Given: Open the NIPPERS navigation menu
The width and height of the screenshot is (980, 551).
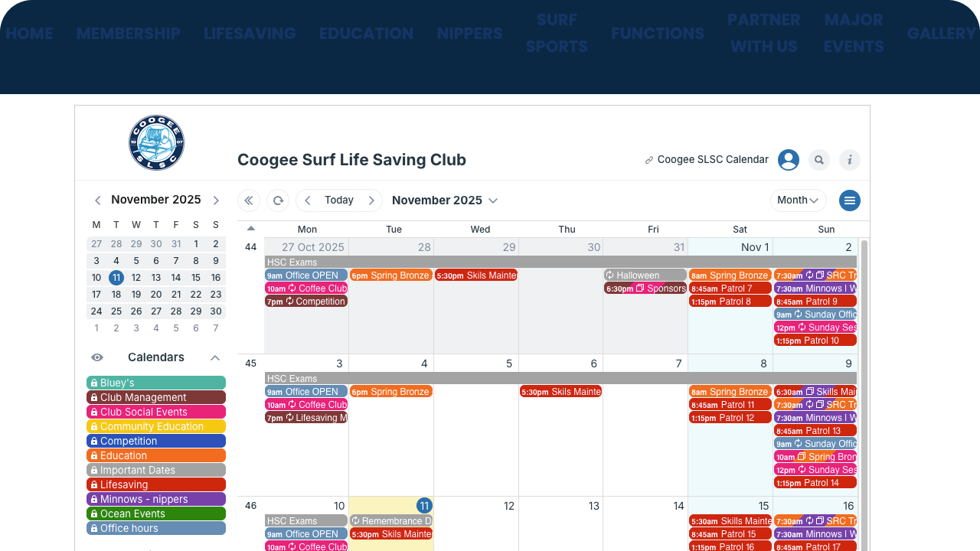Looking at the screenshot, I should [x=469, y=34].
